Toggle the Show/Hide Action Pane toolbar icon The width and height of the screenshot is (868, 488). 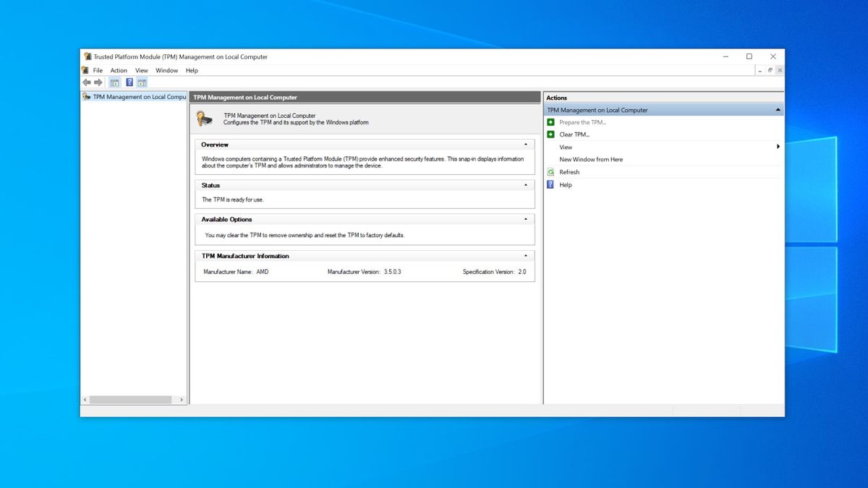142,82
